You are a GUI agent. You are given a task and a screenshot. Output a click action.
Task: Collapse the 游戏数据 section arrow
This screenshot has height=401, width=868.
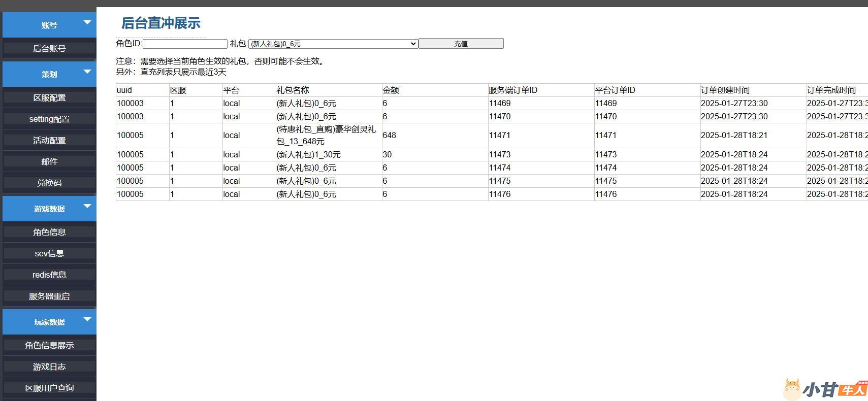pyautogui.click(x=87, y=206)
